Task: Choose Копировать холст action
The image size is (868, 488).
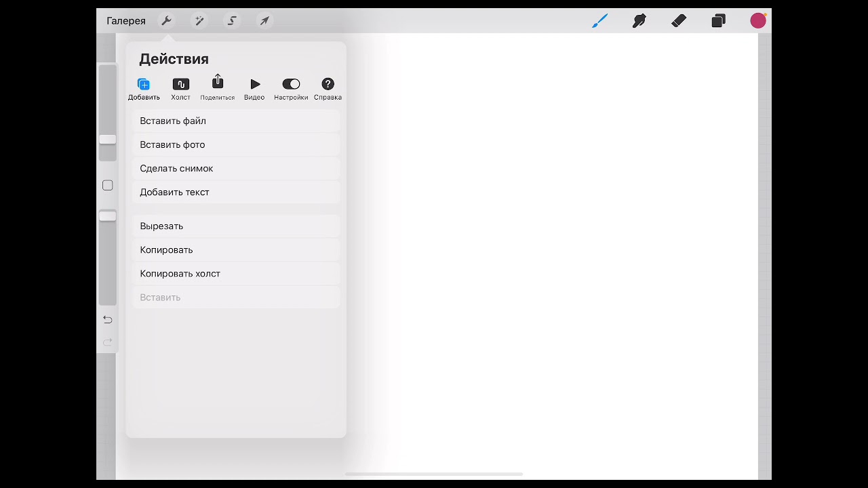Action: coord(236,273)
